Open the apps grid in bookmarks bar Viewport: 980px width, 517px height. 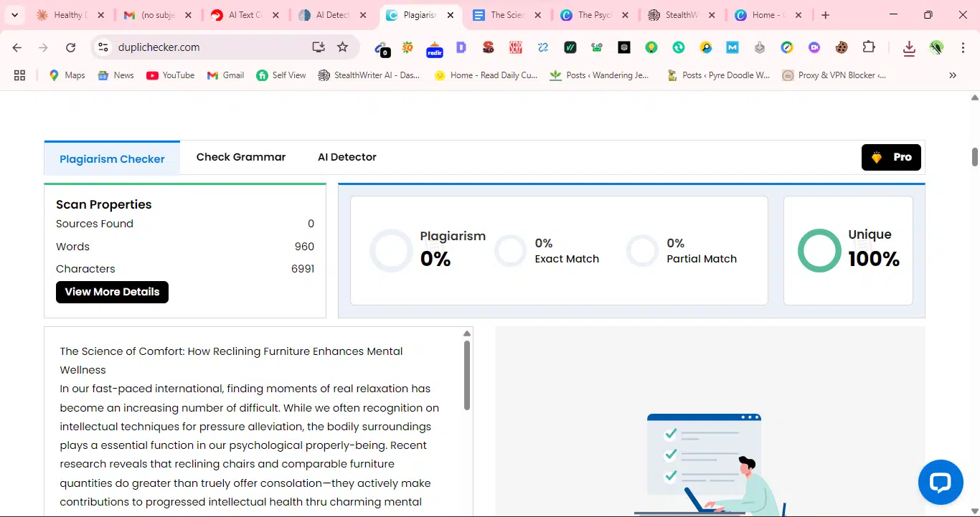(19, 75)
